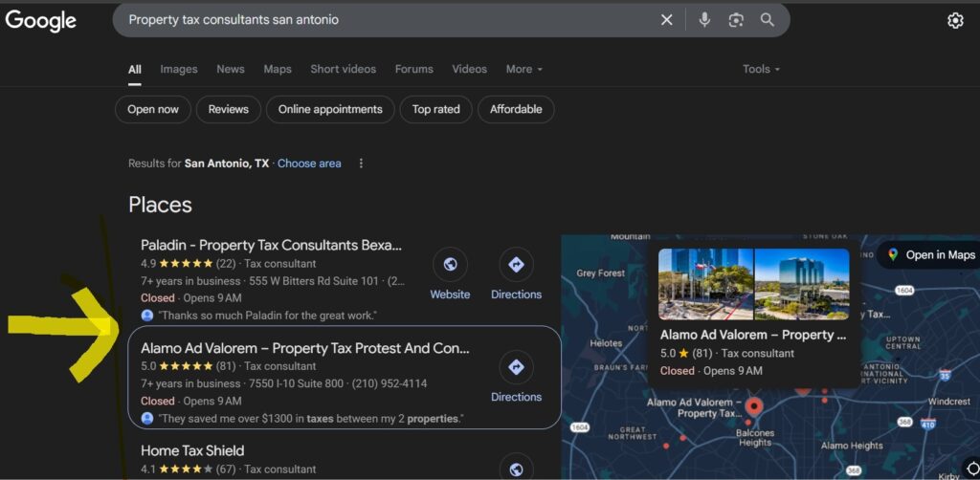Viewport: 980px width, 480px height.
Task: Switch to Maps tab
Action: (278, 69)
